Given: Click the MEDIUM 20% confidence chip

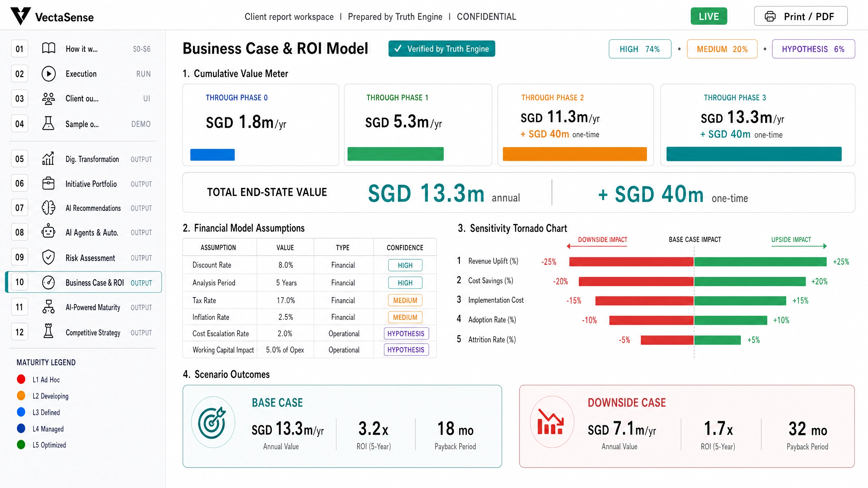Looking at the screenshot, I should pyautogui.click(x=722, y=49).
